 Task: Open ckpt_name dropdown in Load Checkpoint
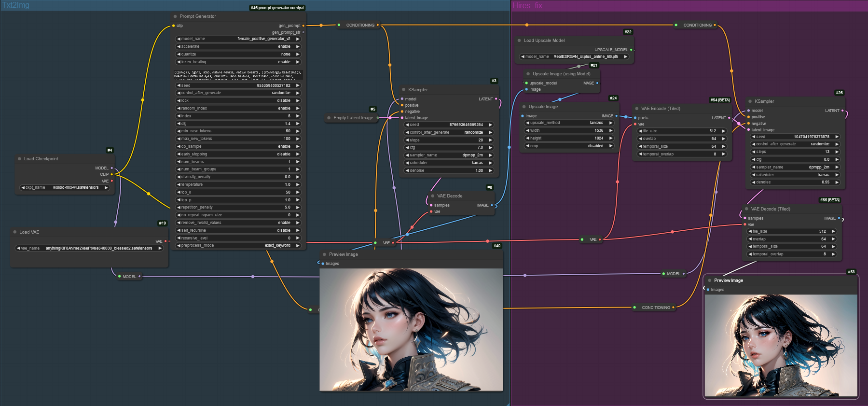pos(65,187)
